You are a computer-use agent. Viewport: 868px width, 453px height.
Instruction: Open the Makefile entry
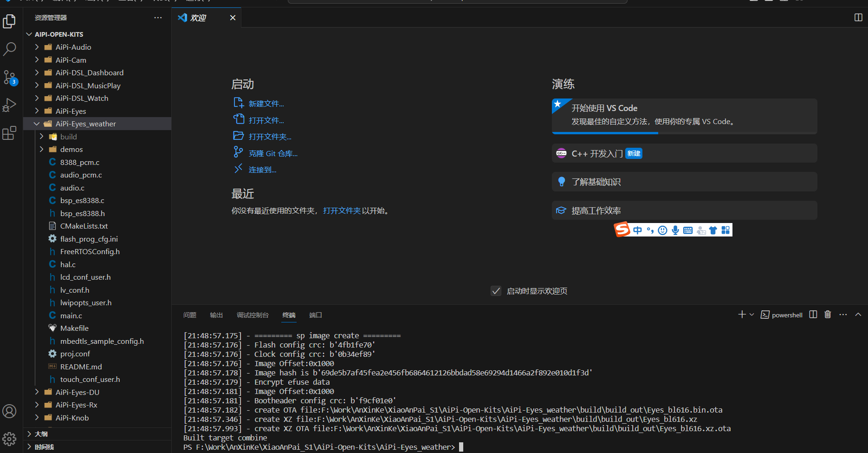(x=97, y=328)
